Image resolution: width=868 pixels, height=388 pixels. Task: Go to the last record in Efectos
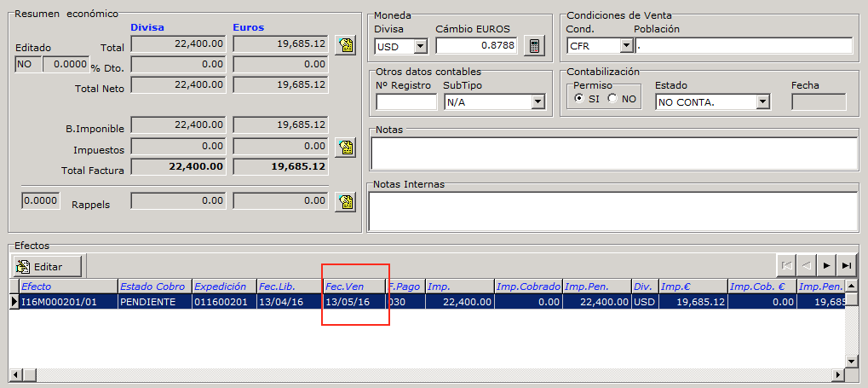point(846,265)
